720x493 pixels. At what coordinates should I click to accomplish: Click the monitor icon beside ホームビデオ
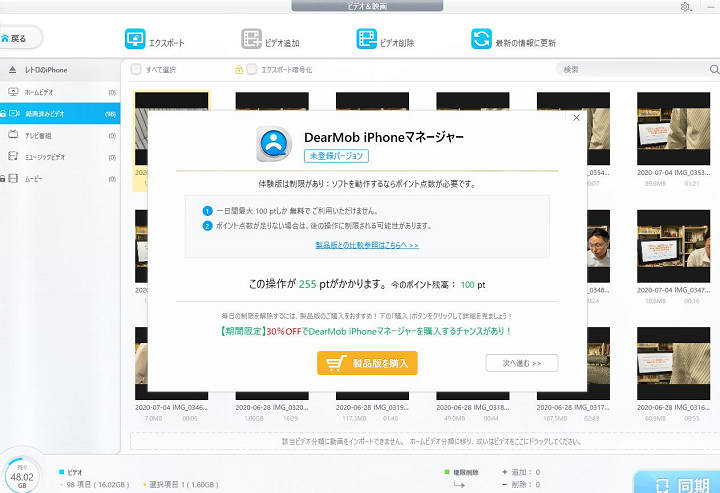[x=13, y=92]
